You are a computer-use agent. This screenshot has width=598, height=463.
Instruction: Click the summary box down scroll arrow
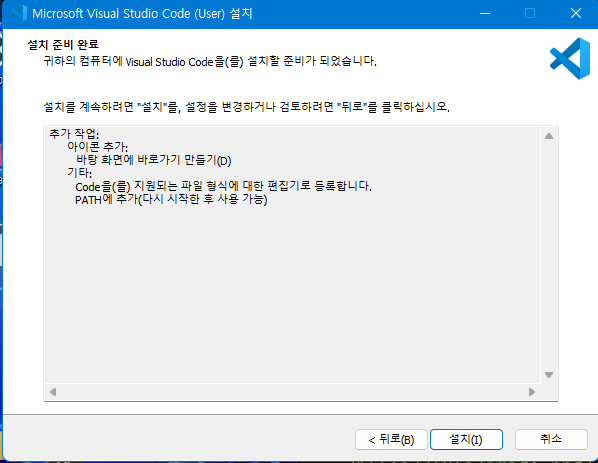coord(549,375)
